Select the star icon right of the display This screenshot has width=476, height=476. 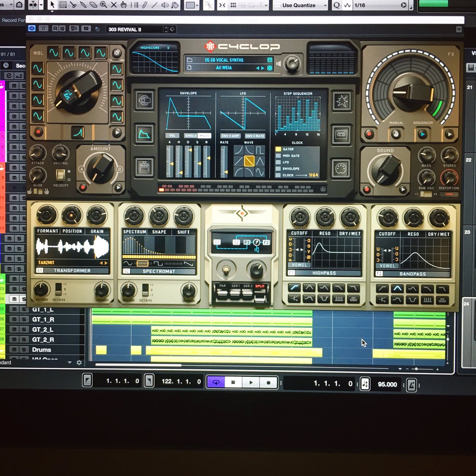click(x=342, y=102)
